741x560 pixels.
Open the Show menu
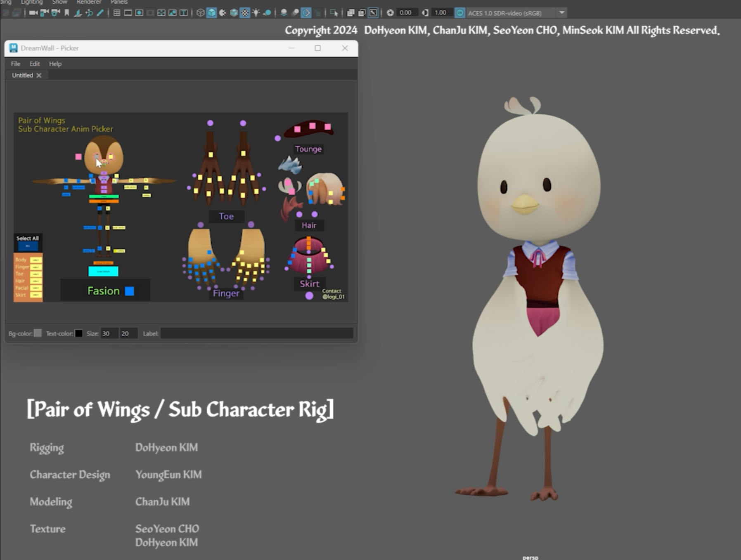59,2
